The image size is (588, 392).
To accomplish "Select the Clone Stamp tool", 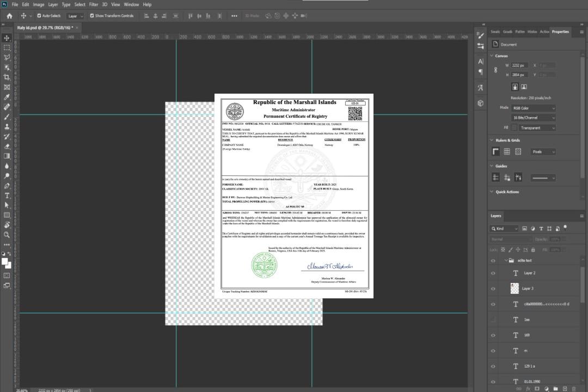I will pyautogui.click(x=7, y=126).
